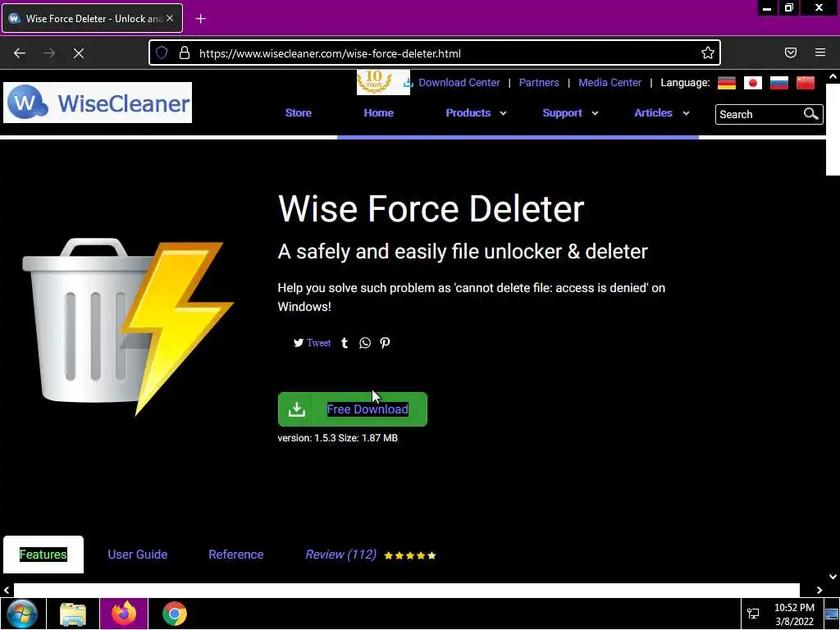Click into the Search input field
Screen dimensions: 840x630
click(759, 114)
